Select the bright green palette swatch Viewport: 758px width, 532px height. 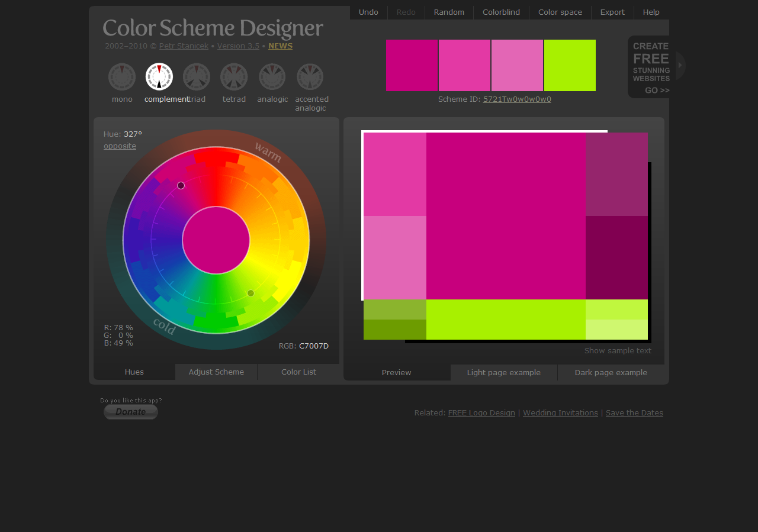coord(570,65)
